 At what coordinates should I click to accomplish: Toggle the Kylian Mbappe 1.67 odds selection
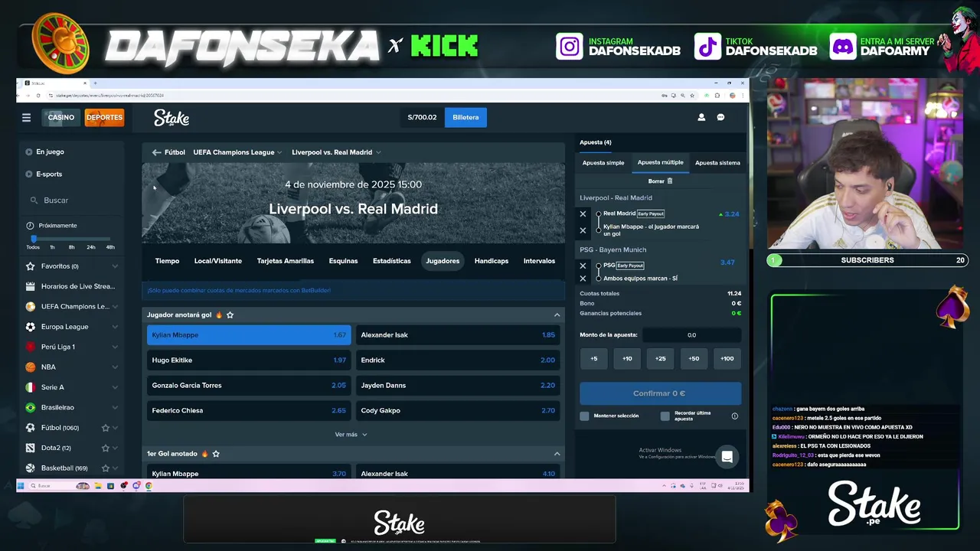coord(249,335)
